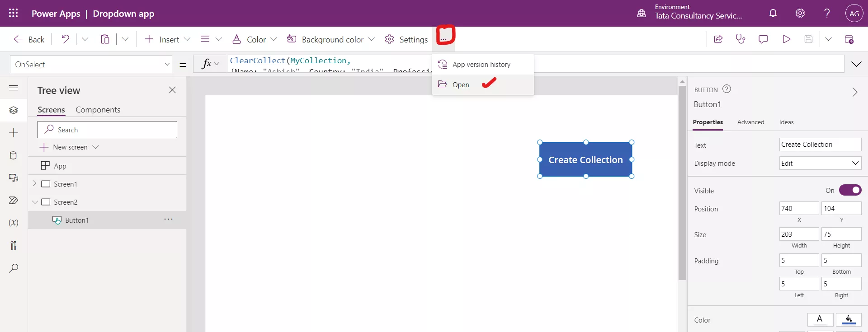This screenshot has height=332, width=868.
Task: Open notifications bell icon
Action: pos(773,13)
